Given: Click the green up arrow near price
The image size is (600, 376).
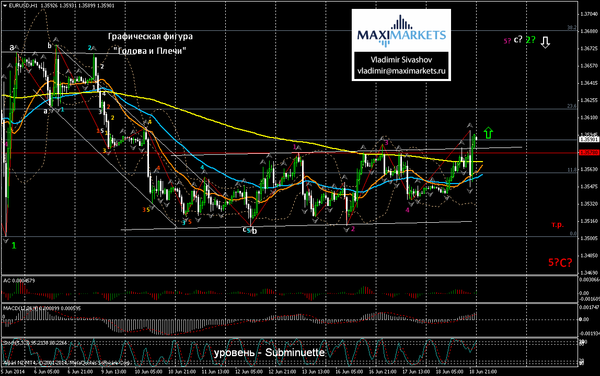Looking at the screenshot, I should point(488,133).
